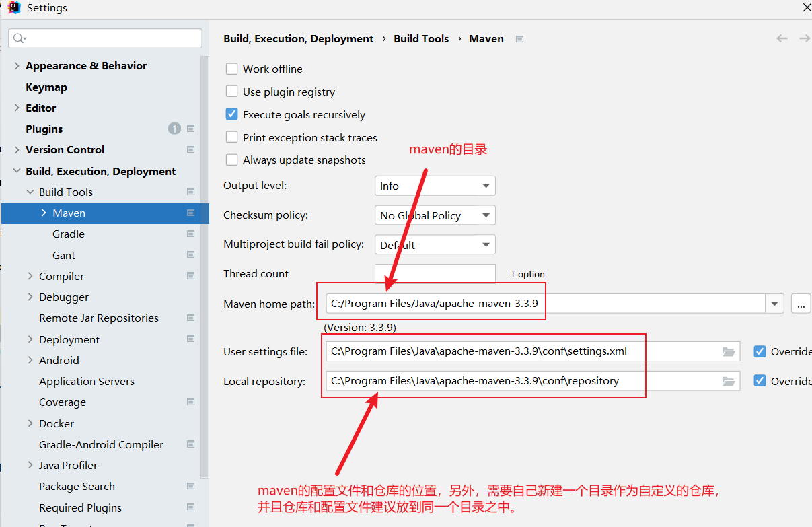Expand the Android node

(x=30, y=360)
